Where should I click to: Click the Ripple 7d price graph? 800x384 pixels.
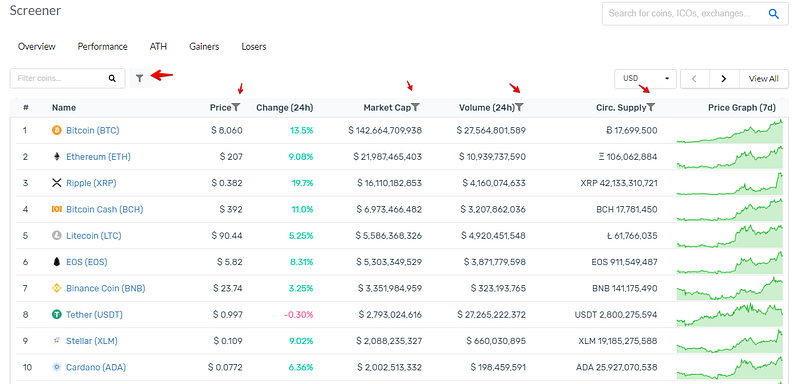coord(730,183)
